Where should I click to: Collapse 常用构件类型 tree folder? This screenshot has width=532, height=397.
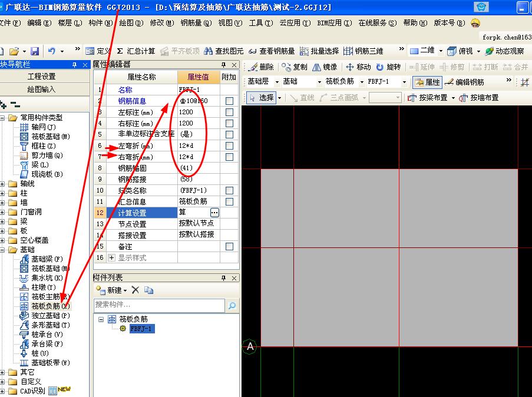coord(2,118)
